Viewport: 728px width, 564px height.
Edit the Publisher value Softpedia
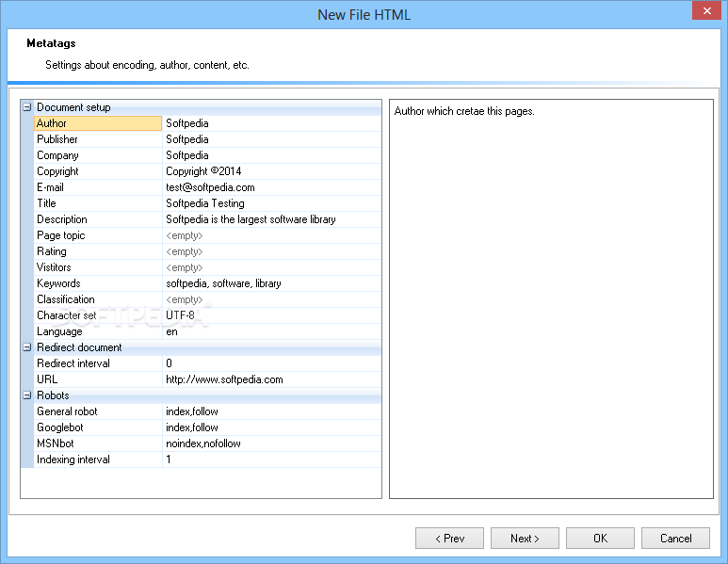(271, 139)
